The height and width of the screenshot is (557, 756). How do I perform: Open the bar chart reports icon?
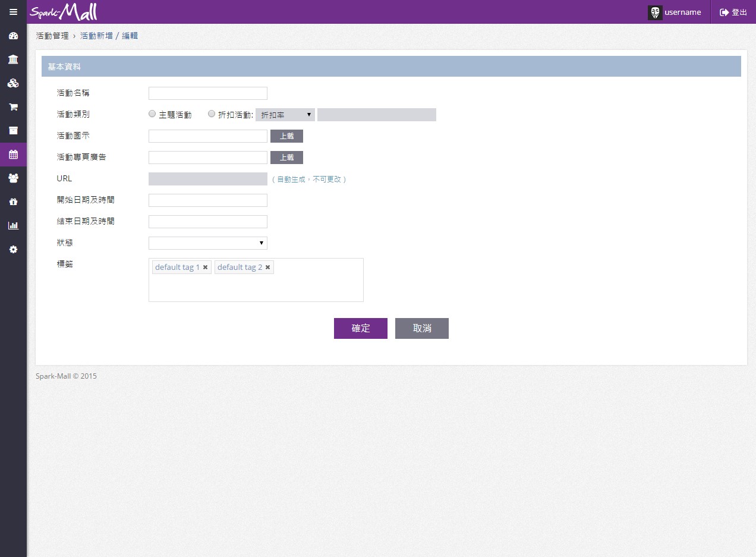pyautogui.click(x=13, y=225)
